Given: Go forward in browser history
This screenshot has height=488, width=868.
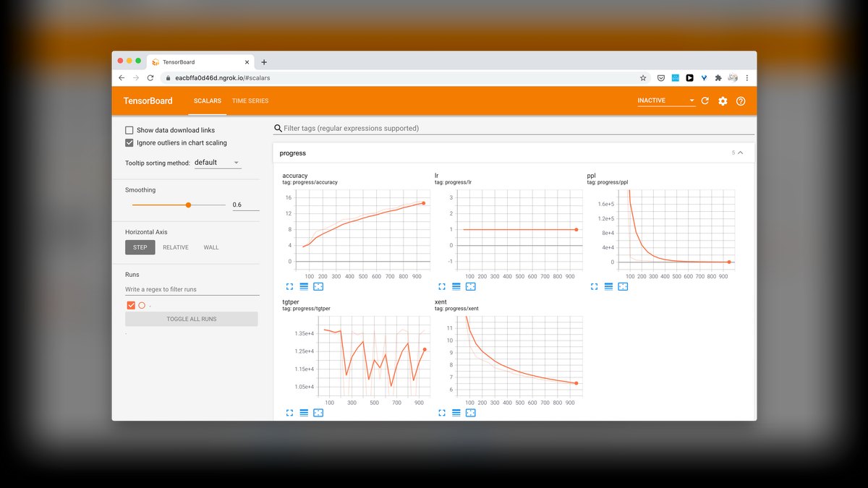Looking at the screenshot, I should coord(135,77).
